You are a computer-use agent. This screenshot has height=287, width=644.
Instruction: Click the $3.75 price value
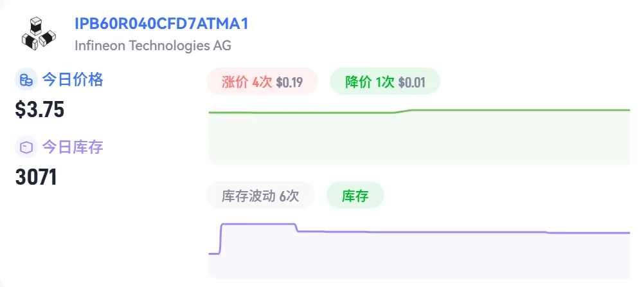pos(40,110)
